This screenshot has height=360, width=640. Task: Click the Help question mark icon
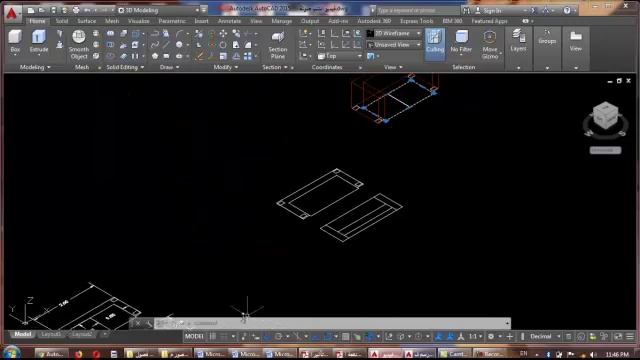[567, 11]
